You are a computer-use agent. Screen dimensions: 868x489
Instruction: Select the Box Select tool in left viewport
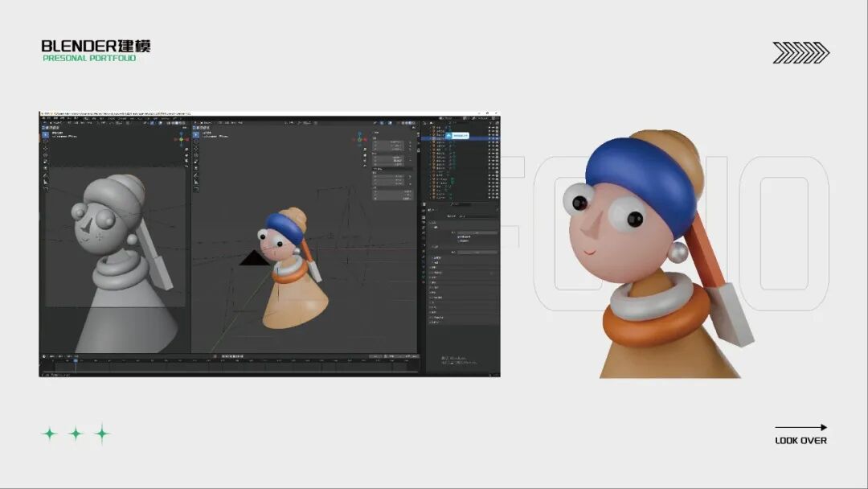pyautogui.click(x=45, y=134)
